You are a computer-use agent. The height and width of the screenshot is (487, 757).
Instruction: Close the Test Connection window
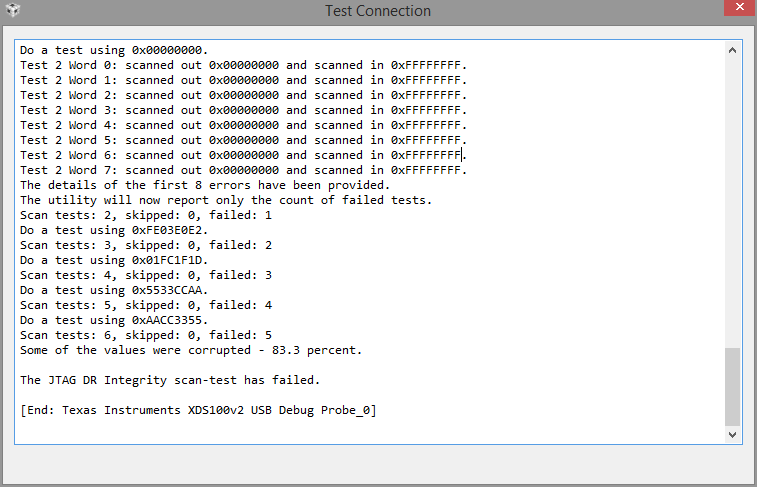(x=735, y=9)
